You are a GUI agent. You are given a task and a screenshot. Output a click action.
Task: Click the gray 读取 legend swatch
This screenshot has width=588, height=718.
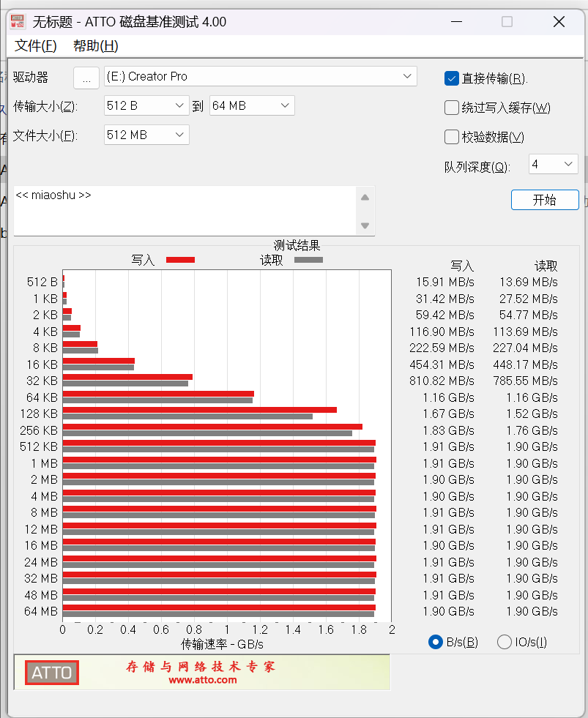(x=308, y=260)
